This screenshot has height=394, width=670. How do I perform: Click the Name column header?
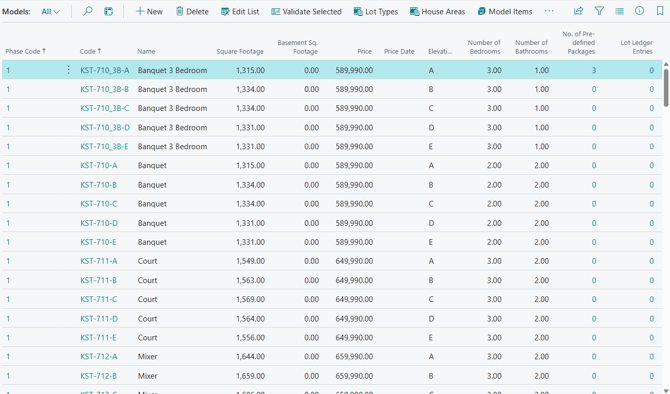pyautogui.click(x=146, y=51)
